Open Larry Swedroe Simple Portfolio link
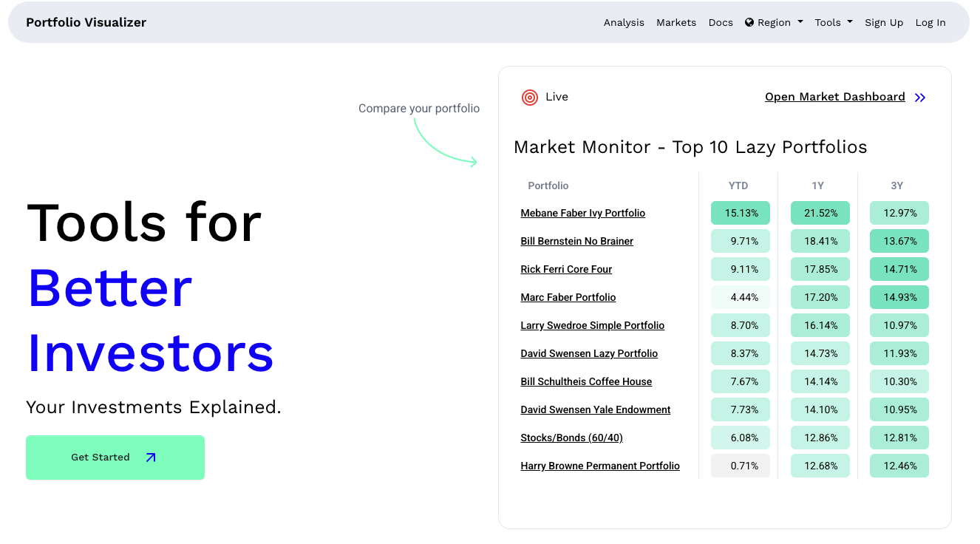The height and width of the screenshot is (544, 980). click(592, 325)
